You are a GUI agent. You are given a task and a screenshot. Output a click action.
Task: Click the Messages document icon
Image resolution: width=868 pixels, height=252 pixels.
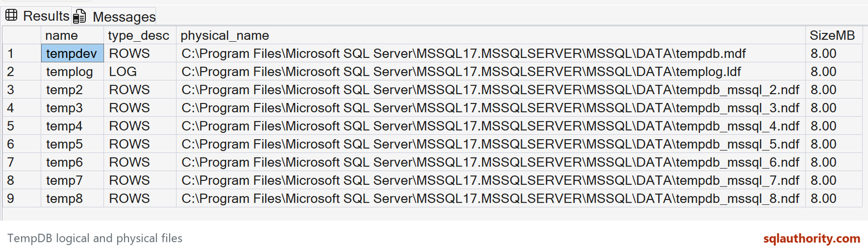(x=80, y=16)
